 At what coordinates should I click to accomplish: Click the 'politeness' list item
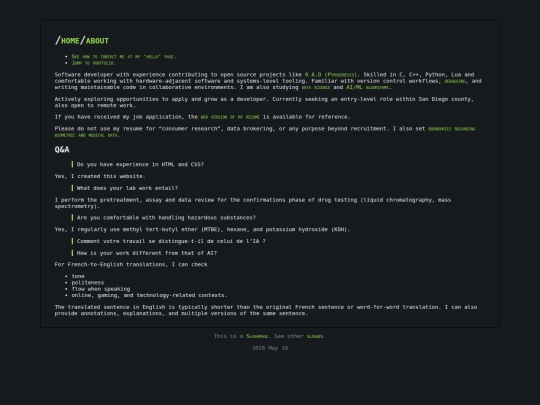pos(87,283)
